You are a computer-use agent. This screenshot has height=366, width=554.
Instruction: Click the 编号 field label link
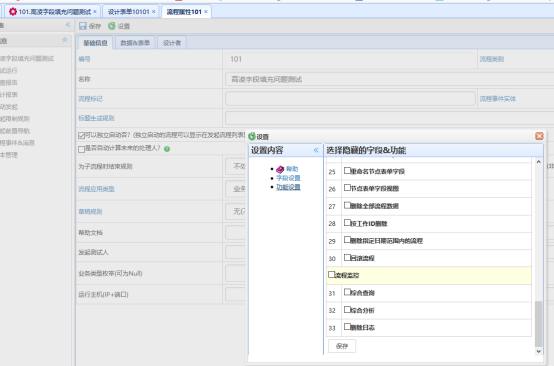84,59
